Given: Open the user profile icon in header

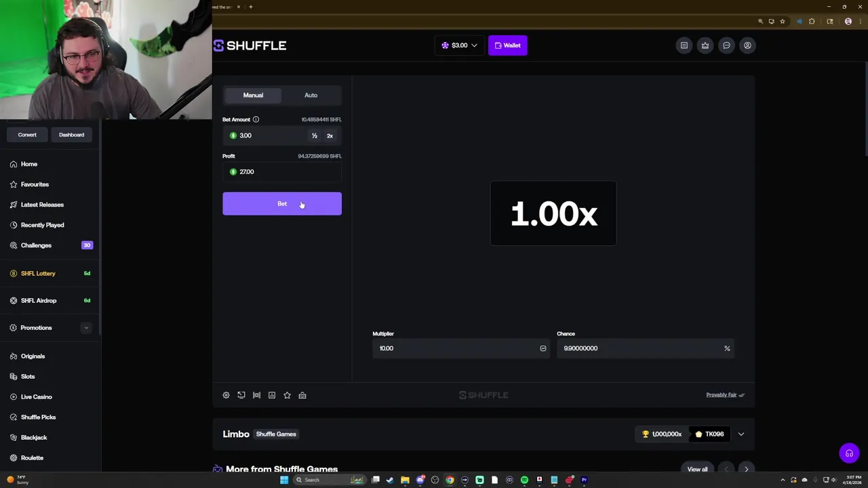Looking at the screenshot, I should (x=747, y=45).
